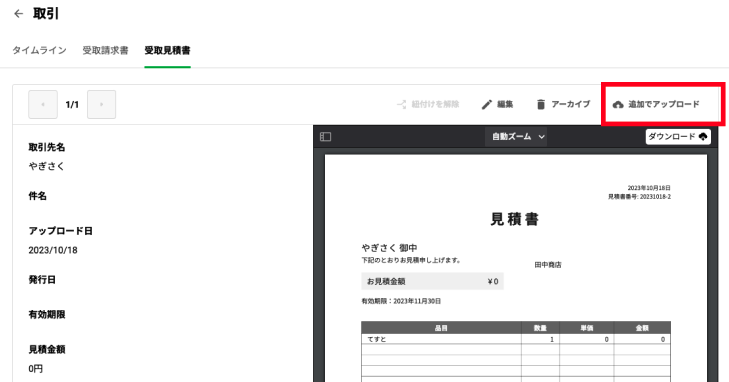Click the 見積金額 value 0円
This screenshot has width=729, height=382.
tap(35, 369)
